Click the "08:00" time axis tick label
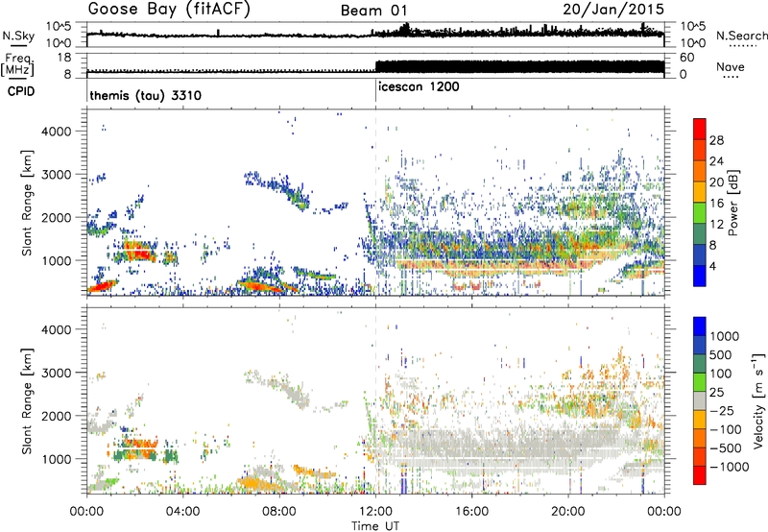 (279, 512)
